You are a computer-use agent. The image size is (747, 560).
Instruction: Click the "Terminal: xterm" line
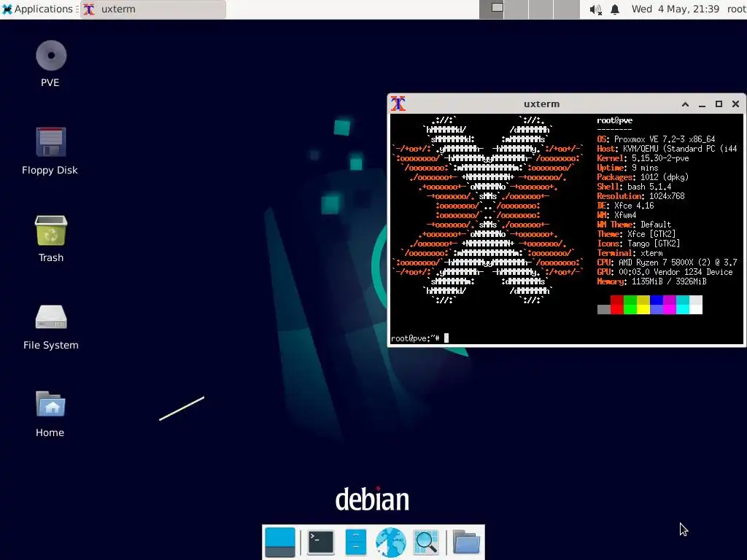pyautogui.click(x=630, y=253)
